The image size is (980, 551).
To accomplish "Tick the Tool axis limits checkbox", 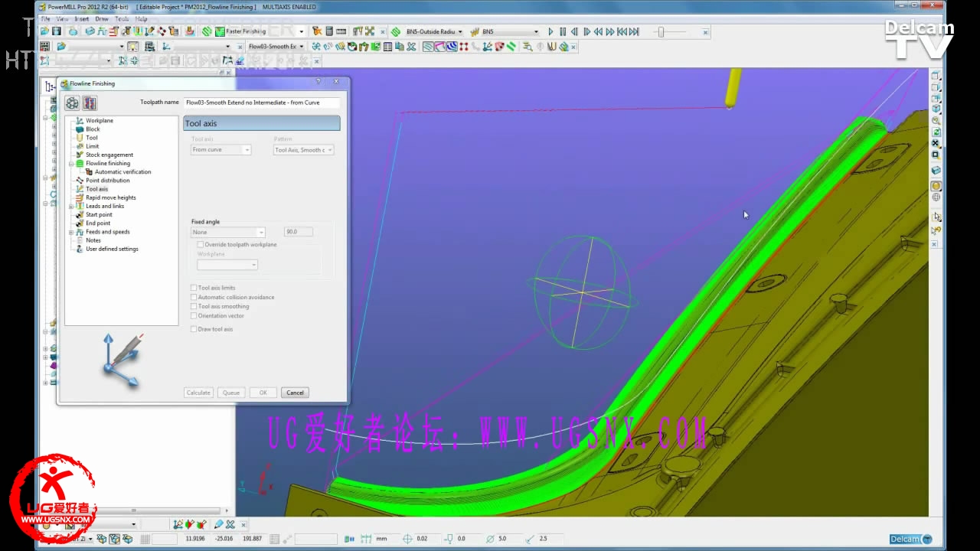I will (x=194, y=288).
